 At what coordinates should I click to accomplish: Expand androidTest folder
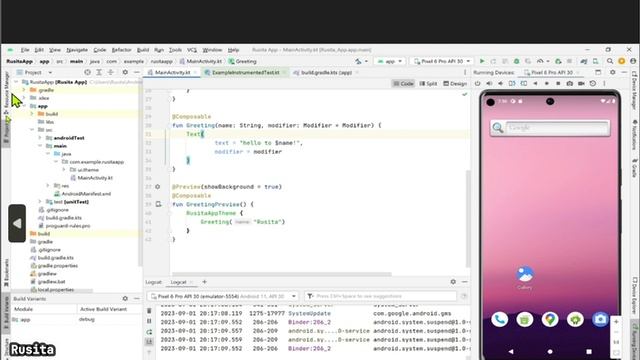click(x=40, y=138)
